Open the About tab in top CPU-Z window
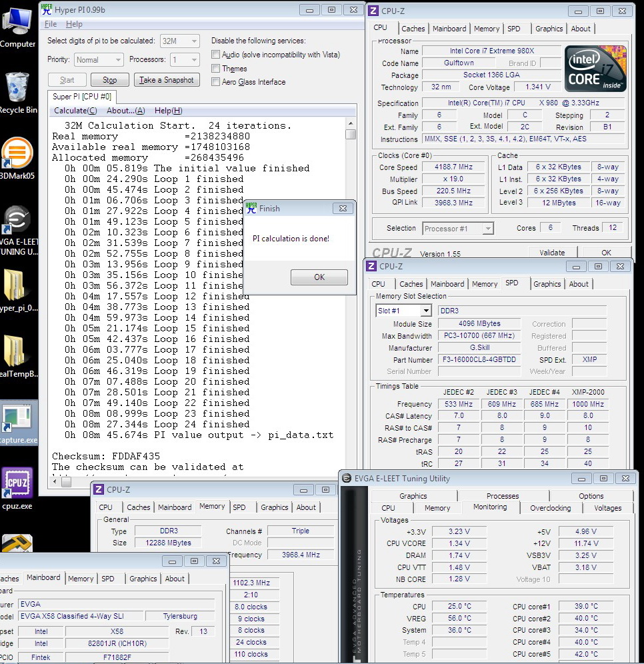The height and width of the screenshot is (664, 644). [581, 29]
